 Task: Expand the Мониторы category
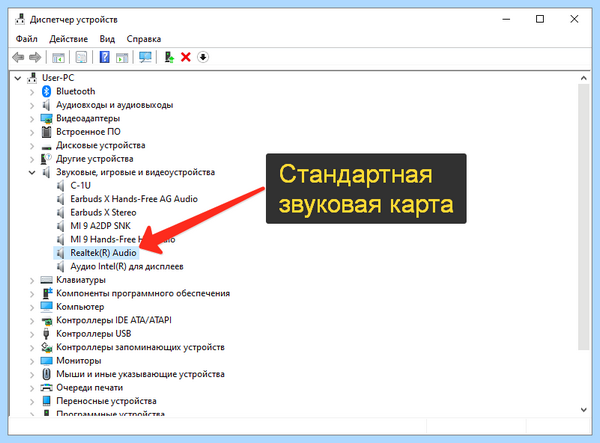[32, 361]
